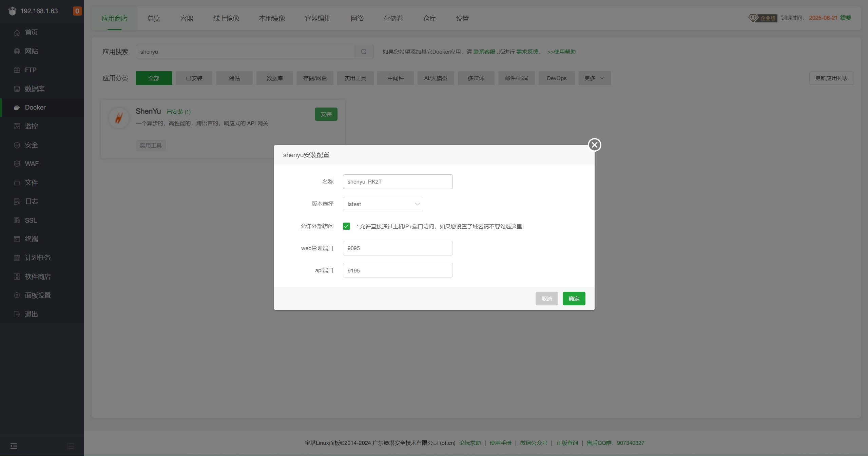The height and width of the screenshot is (456, 868).
Task: Click the Docker whale sidebar icon
Action: coord(17,108)
